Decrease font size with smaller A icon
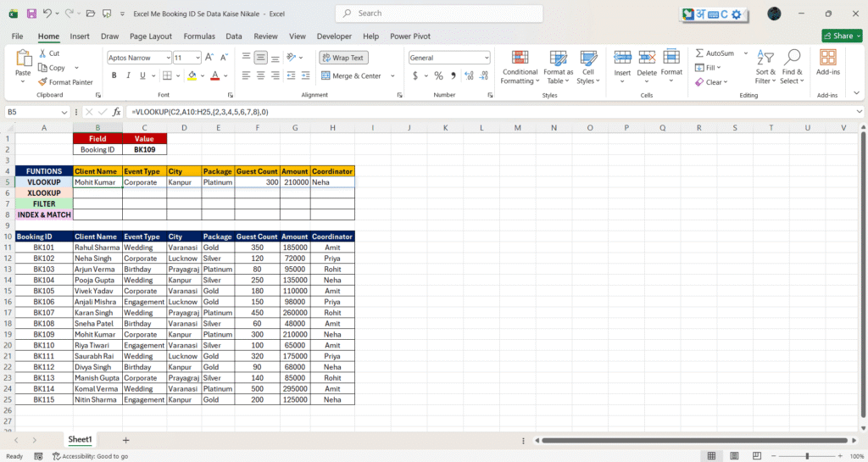The height and width of the screenshot is (462, 868). [x=224, y=58]
